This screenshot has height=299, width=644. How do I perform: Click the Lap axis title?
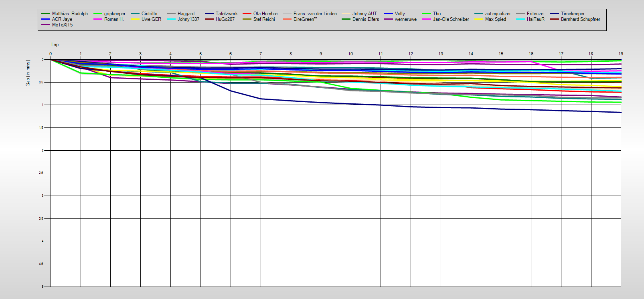[55, 44]
